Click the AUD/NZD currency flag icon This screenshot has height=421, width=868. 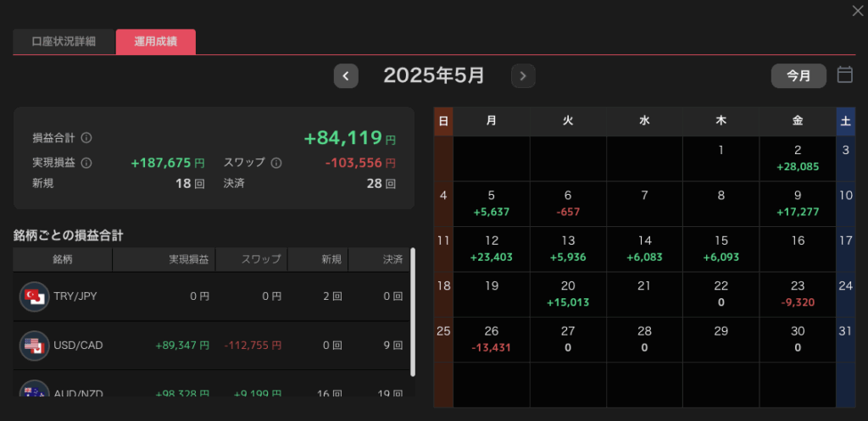click(x=35, y=391)
